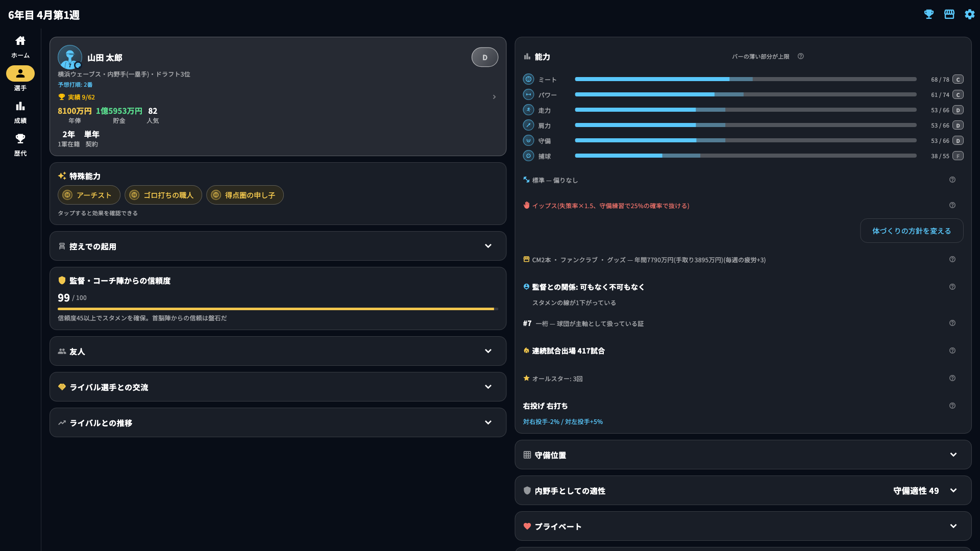Open the shop icon in top bar
Screen dimensions: 980x551
(x=949, y=14)
